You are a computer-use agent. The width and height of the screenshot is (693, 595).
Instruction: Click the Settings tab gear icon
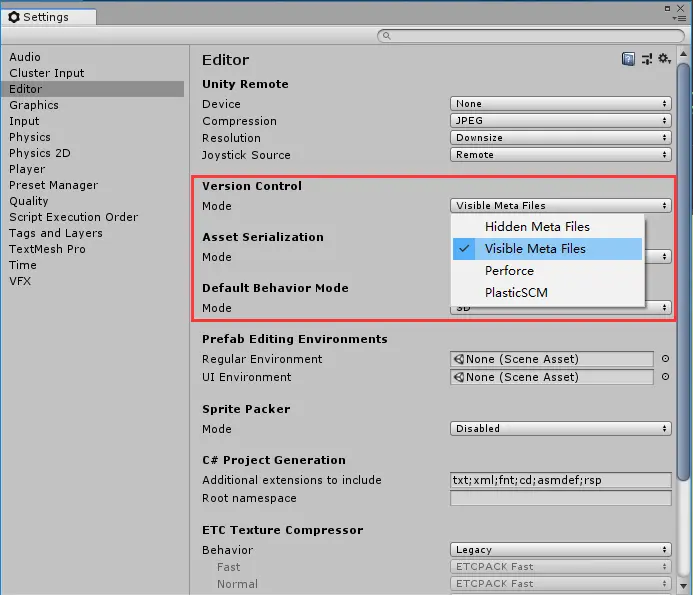[14, 17]
